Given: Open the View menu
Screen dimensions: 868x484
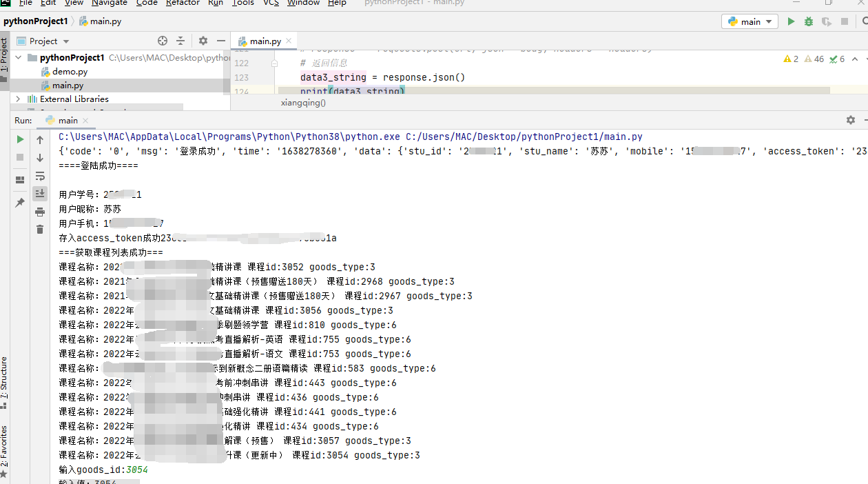Looking at the screenshot, I should [74, 3].
